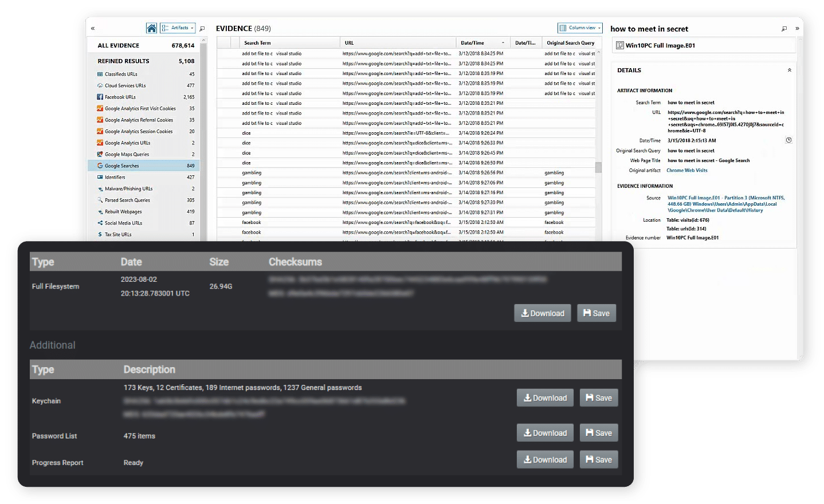Screen dimensions: 824x504
Task: Pop out the evidence navigation pane
Action: 202,29
